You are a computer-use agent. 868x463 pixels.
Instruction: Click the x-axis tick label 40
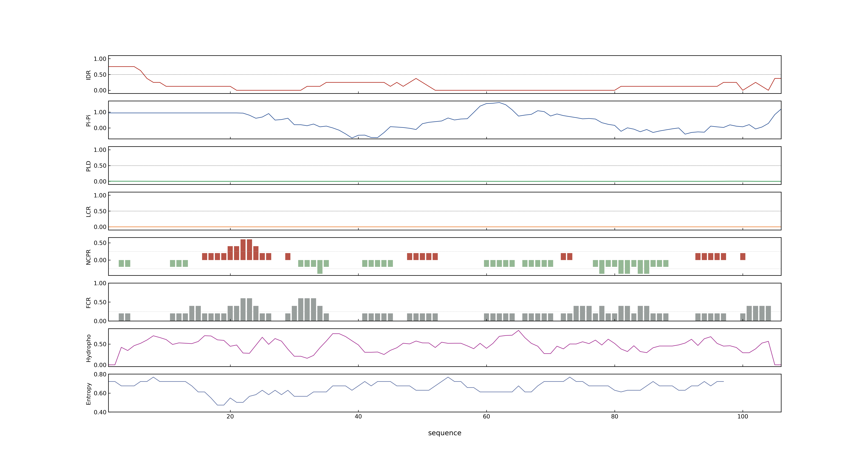[x=358, y=416]
